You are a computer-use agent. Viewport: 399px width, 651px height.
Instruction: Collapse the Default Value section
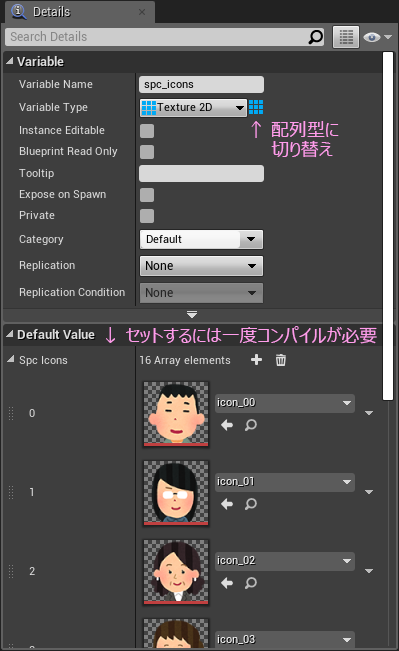(x=10, y=334)
